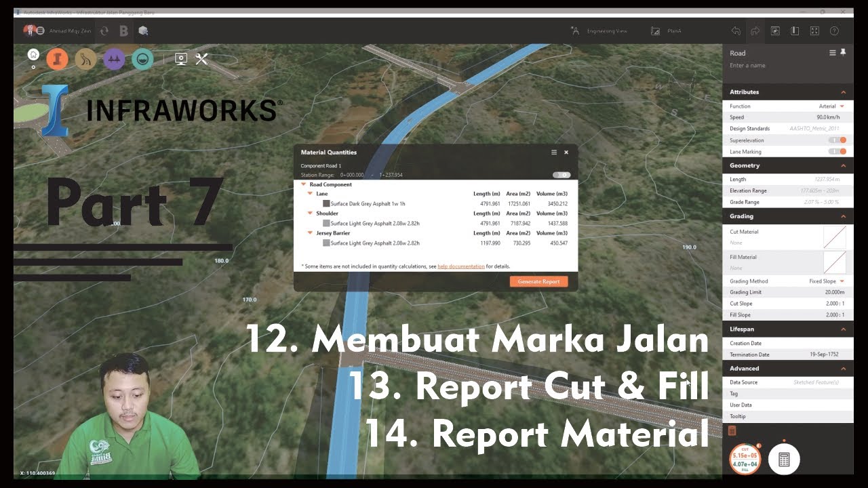Toggle full screen view icon
The image size is (868, 488).
[814, 30]
